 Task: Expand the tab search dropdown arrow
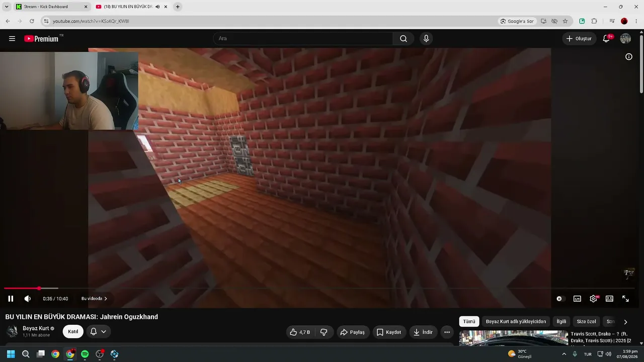click(x=7, y=7)
